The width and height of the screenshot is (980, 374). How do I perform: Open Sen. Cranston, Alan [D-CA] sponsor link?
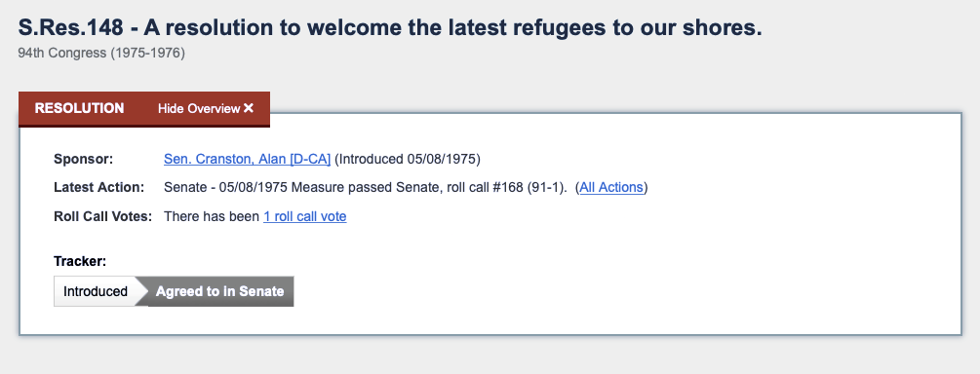click(247, 159)
